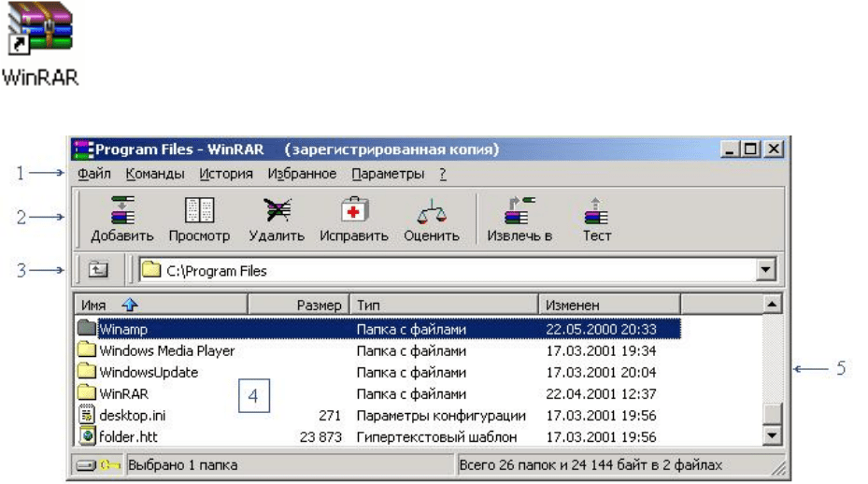Click the 17.03.2001 20:04 date cell
Screen dimensions: 868x484
601,372
